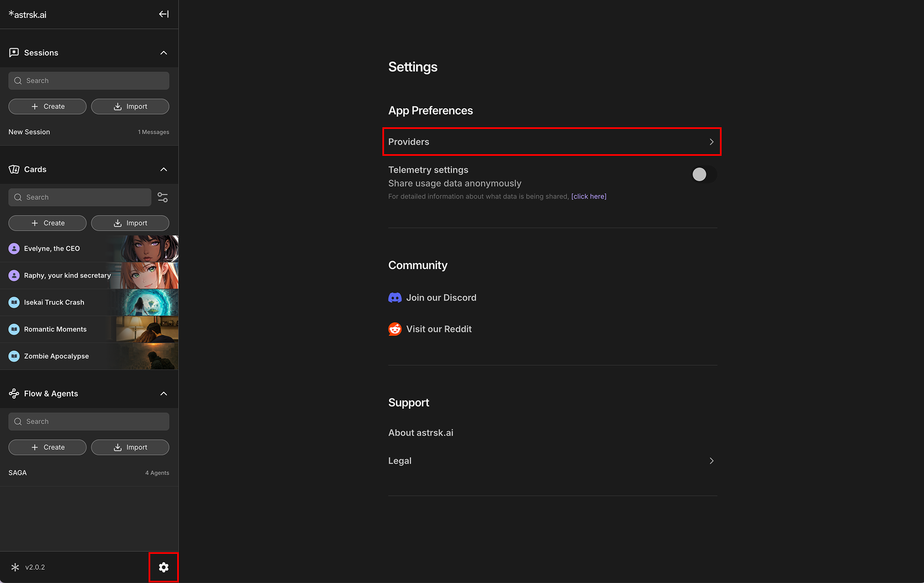Click the asterisk version icon
Screen dimensions: 924x583
[15, 567]
